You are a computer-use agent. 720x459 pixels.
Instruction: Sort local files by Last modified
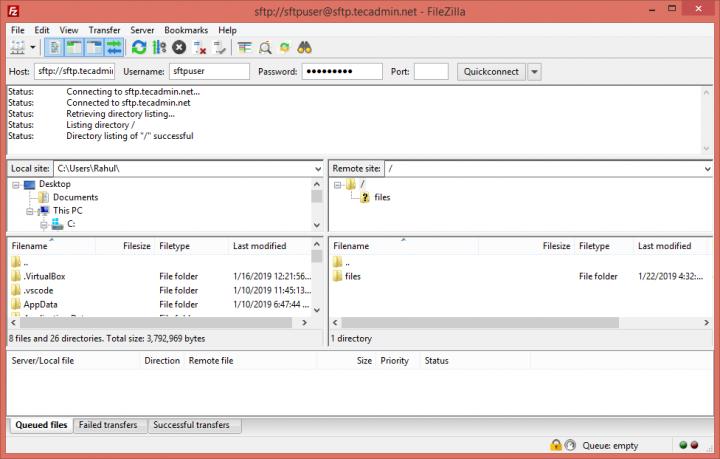[x=259, y=246]
